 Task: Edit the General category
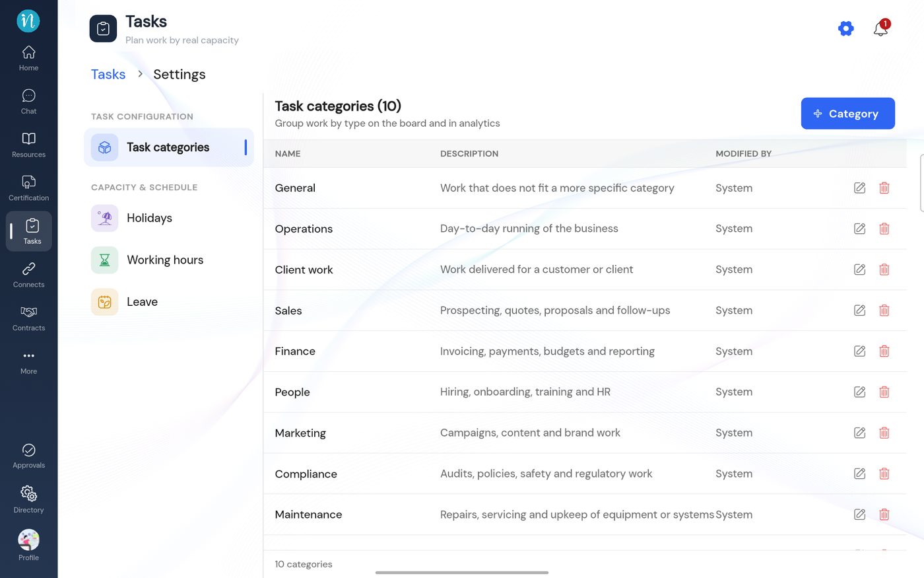pyautogui.click(x=859, y=188)
